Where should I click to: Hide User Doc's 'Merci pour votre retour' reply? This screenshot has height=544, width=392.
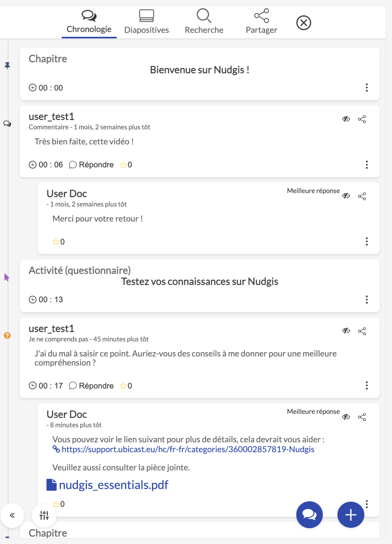coord(346,196)
